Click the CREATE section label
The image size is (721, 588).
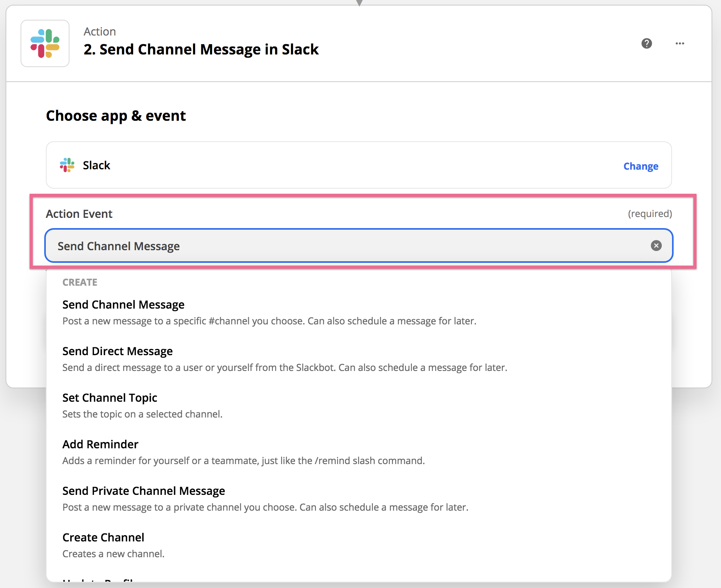(80, 282)
